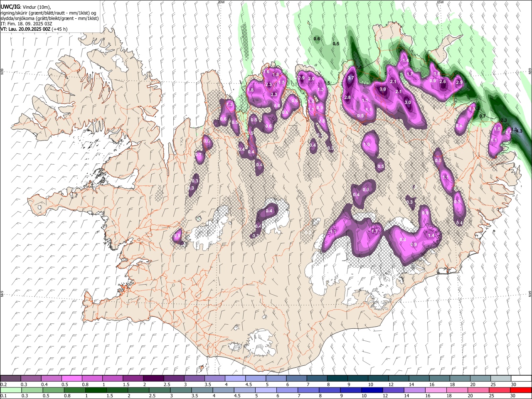Viewport: 532px width, 399px height.
Task: Click the '4.3' value off the east coast
Action: [519, 131]
